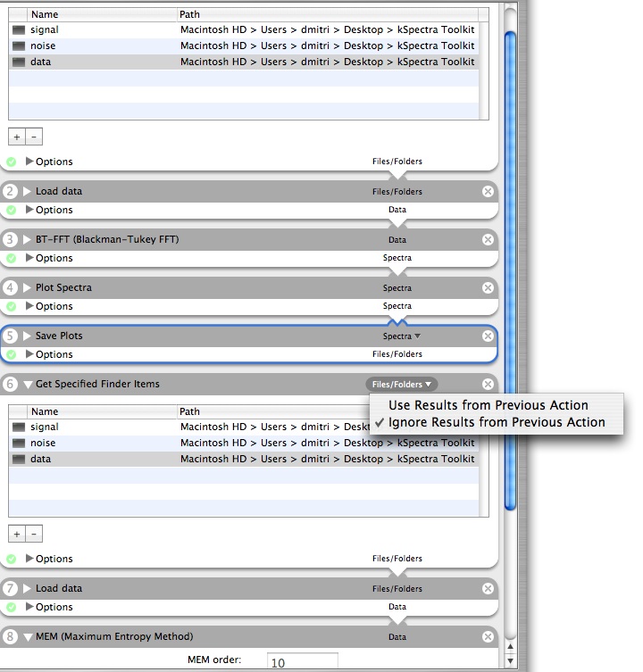The height and width of the screenshot is (672, 643).
Task: Remove item with minus button under top list
Action: click(34, 137)
